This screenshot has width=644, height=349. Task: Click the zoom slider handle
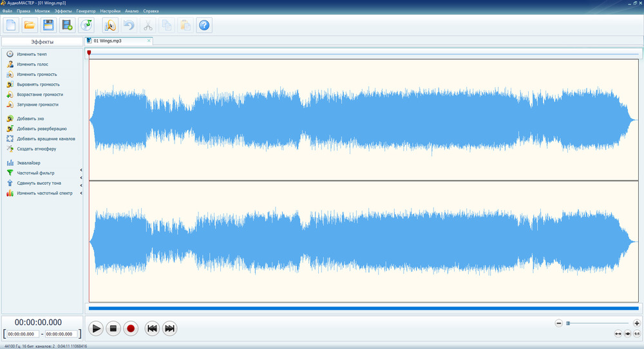point(568,323)
